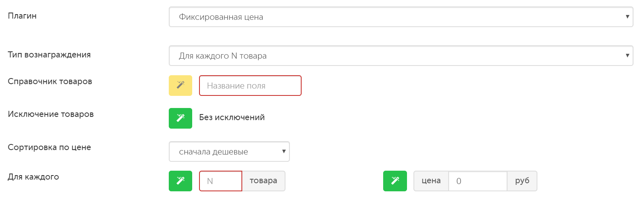The width and height of the screenshot is (644, 199).
Task: Click the руб currency suffix
Action: [522, 181]
